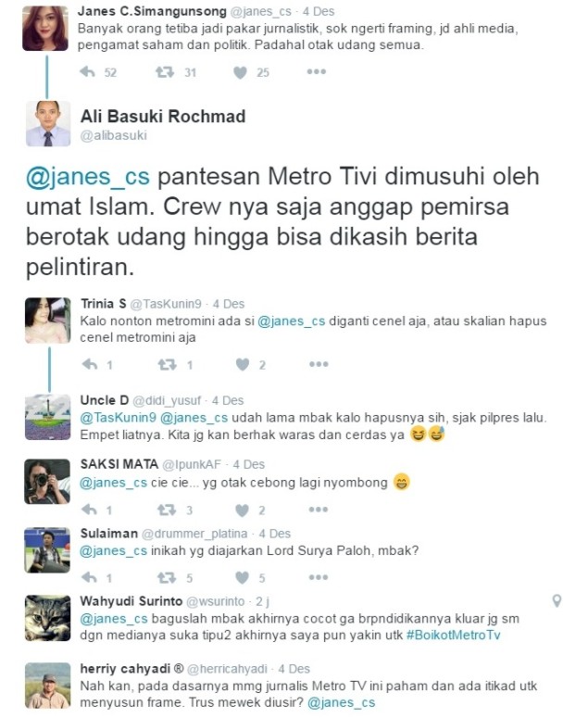Image resolution: width=588 pixels, height=718 pixels.
Task: Retweet SAKSI MATA's tweet with 3 retweets
Action: (167, 510)
